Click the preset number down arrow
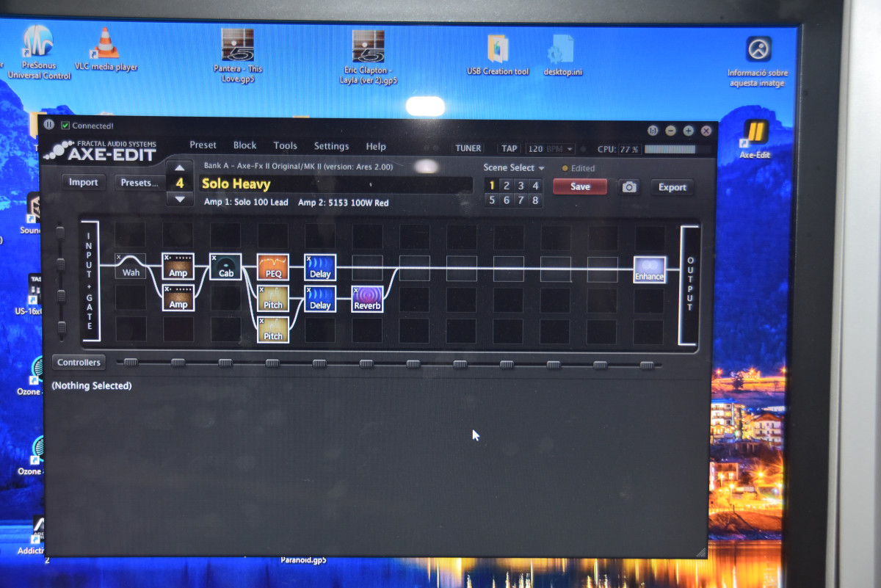The height and width of the screenshot is (588, 881). (180, 199)
